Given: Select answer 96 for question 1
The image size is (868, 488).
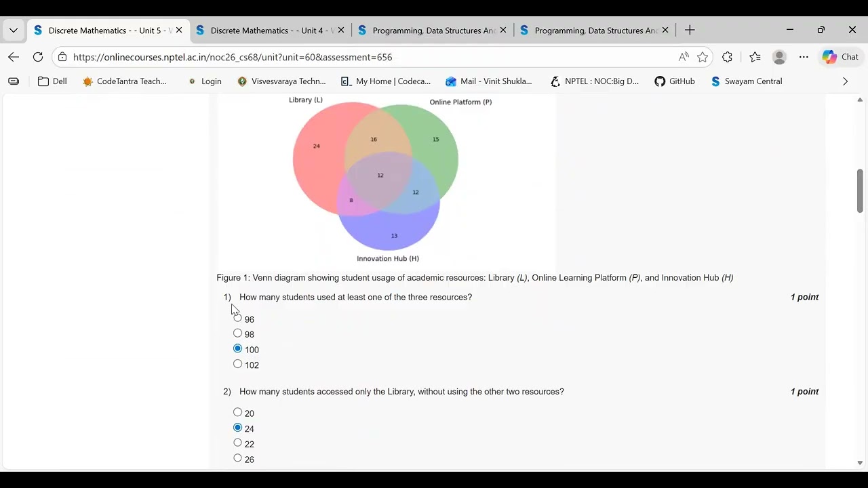Looking at the screenshot, I should pyautogui.click(x=237, y=318).
